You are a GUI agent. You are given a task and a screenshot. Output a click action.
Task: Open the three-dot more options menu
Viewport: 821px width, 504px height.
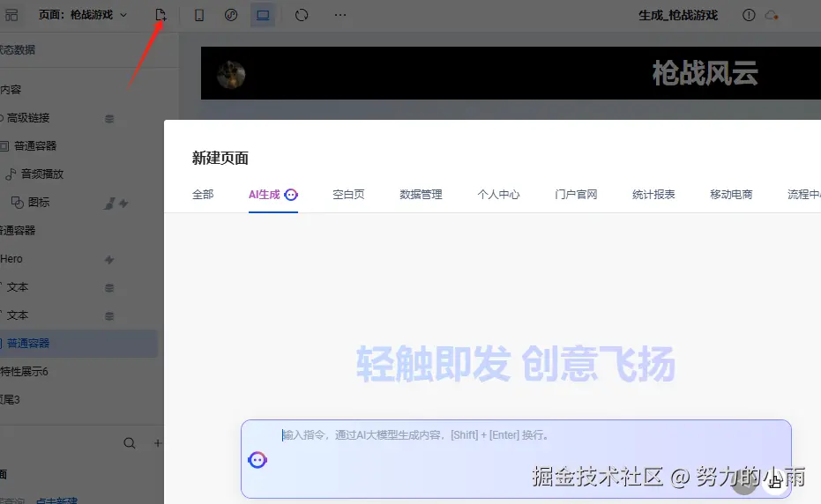point(340,15)
